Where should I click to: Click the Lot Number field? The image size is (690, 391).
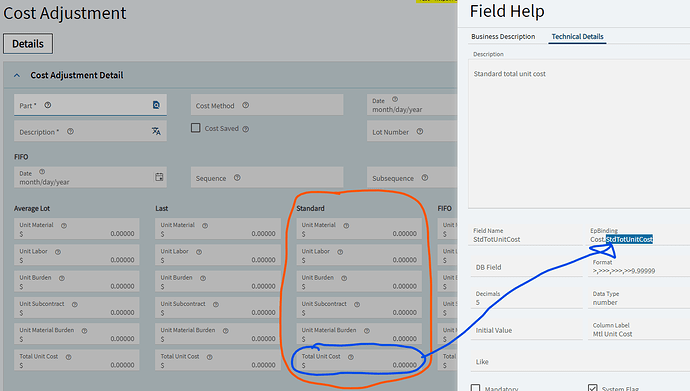point(412,131)
